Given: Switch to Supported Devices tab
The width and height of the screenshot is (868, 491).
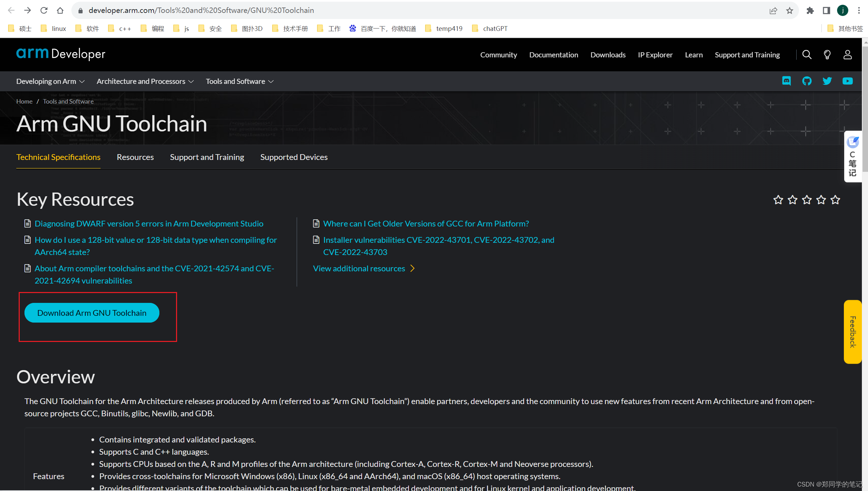Looking at the screenshot, I should point(294,157).
